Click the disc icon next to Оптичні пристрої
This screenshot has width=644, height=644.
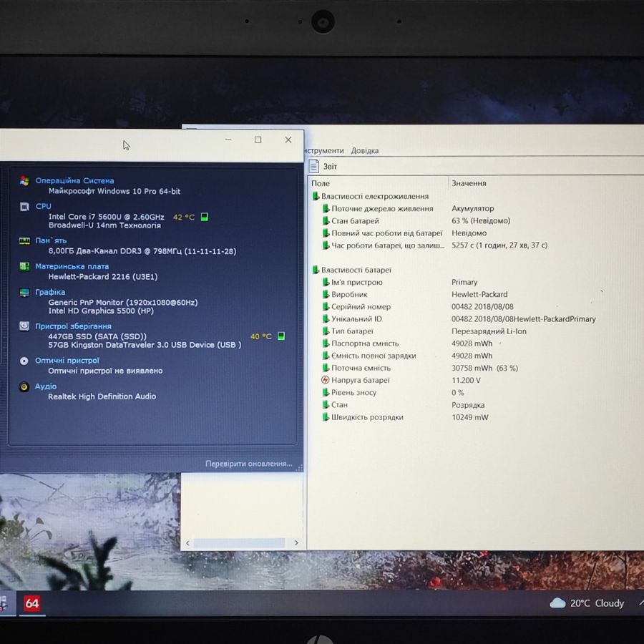pos(24,361)
